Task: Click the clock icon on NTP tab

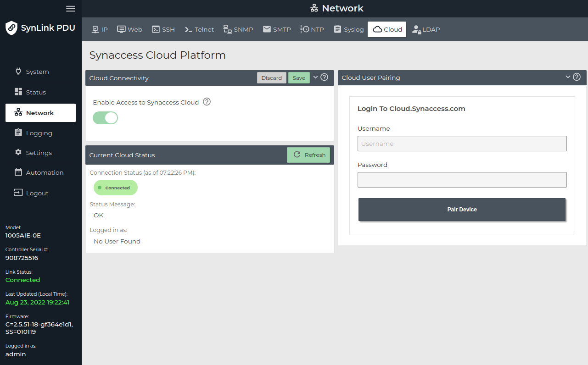Action: click(x=305, y=29)
